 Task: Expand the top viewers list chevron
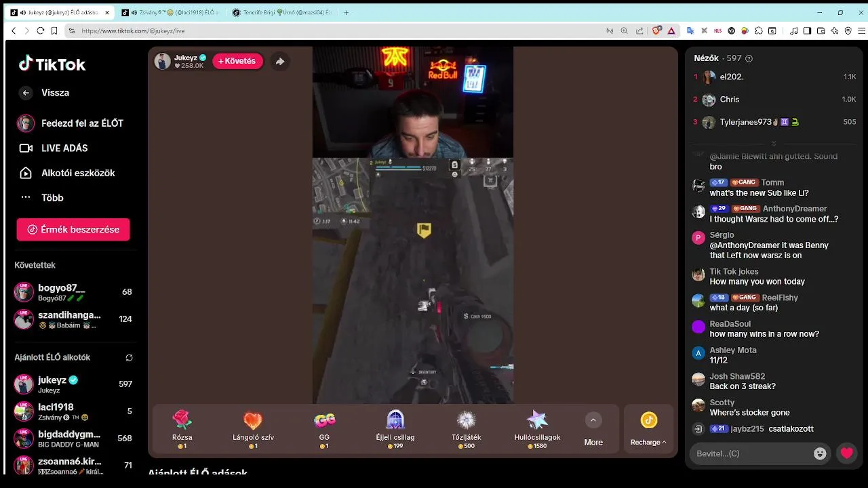click(x=774, y=144)
